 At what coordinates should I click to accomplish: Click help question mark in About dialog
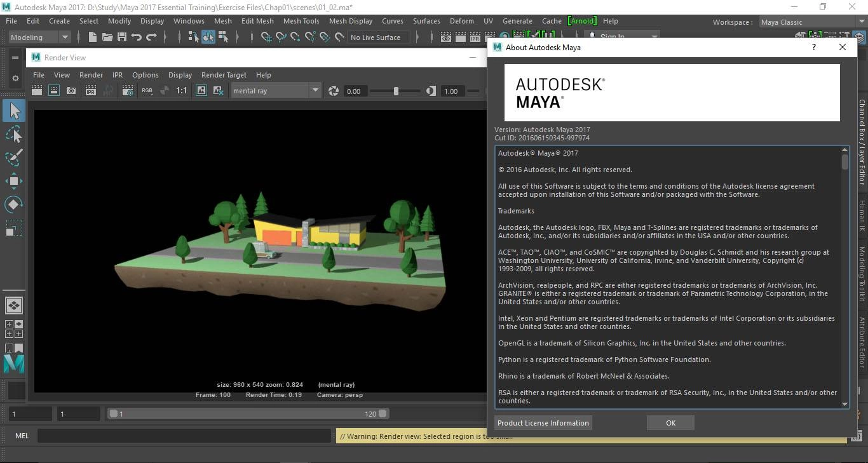[x=814, y=47]
